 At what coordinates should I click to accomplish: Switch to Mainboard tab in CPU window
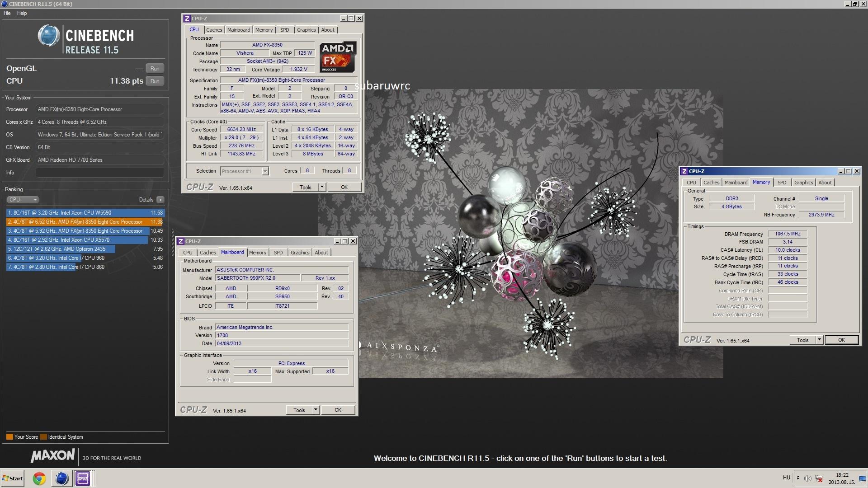point(239,30)
